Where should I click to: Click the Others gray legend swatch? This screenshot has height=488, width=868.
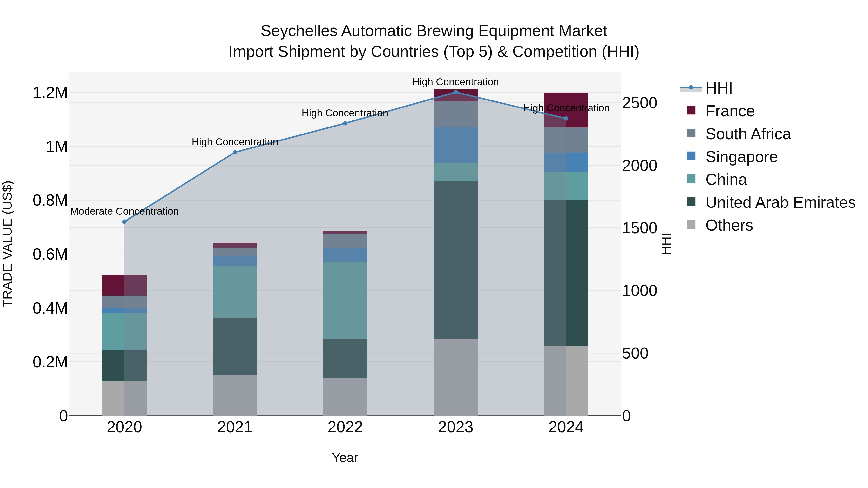(x=691, y=224)
